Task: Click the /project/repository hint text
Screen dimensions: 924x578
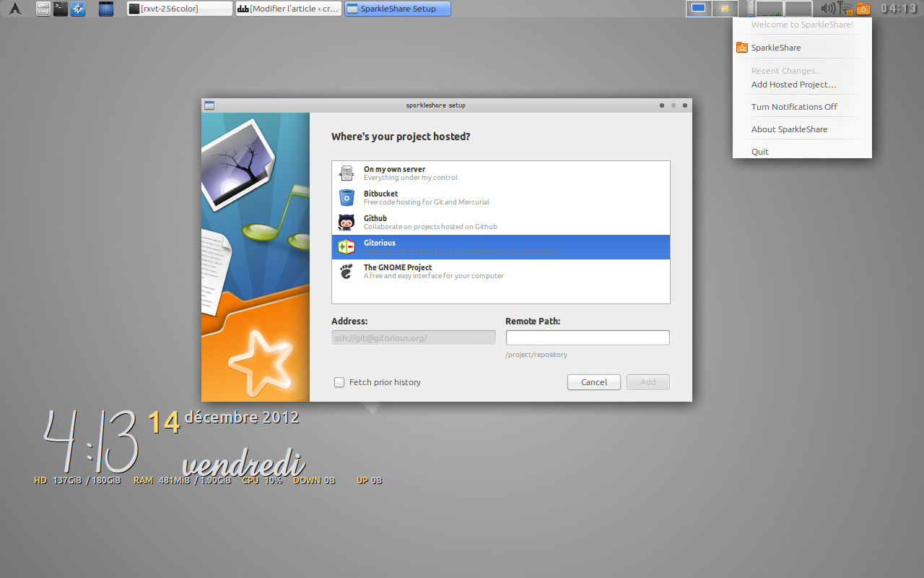Action: [536, 355]
